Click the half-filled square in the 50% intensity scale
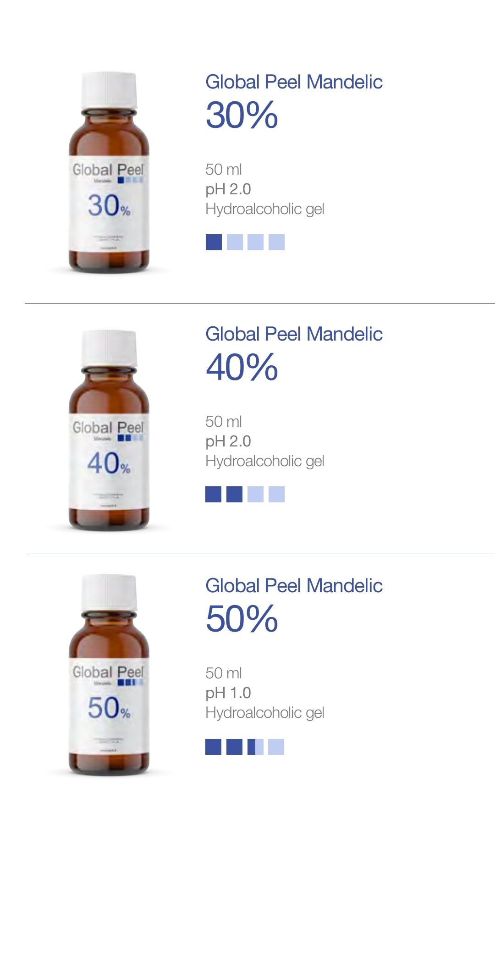495x980 pixels. 255,747
